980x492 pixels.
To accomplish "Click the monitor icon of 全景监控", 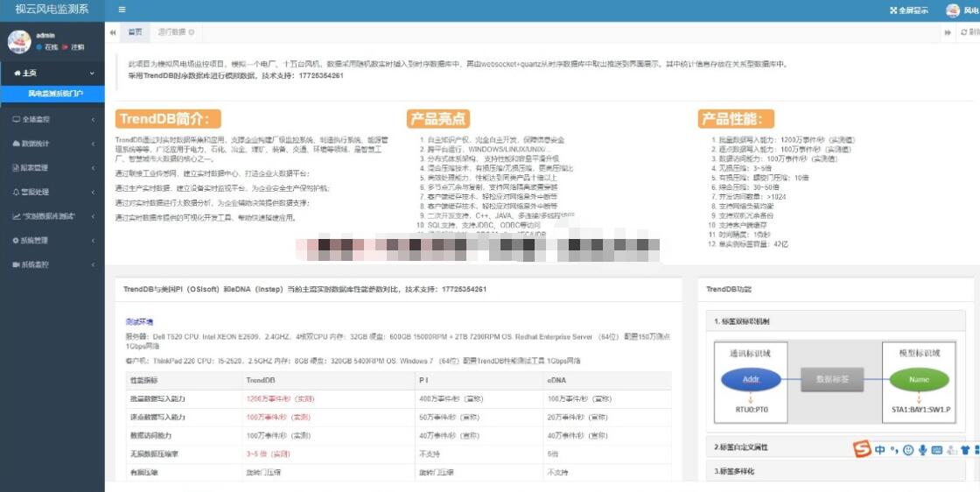I will 17,119.
